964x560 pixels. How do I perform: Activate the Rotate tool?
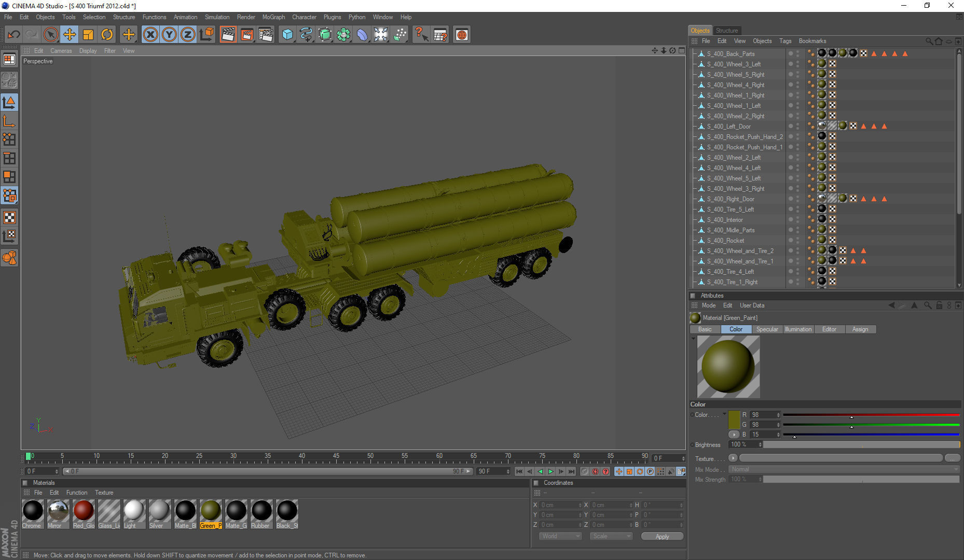[x=107, y=35]
